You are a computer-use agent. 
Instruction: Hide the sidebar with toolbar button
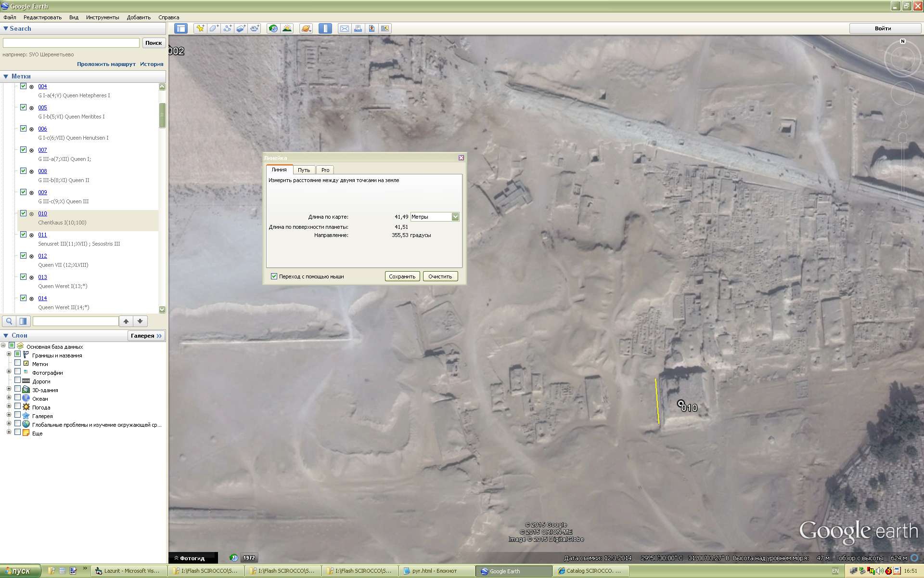tap(181, 28)
